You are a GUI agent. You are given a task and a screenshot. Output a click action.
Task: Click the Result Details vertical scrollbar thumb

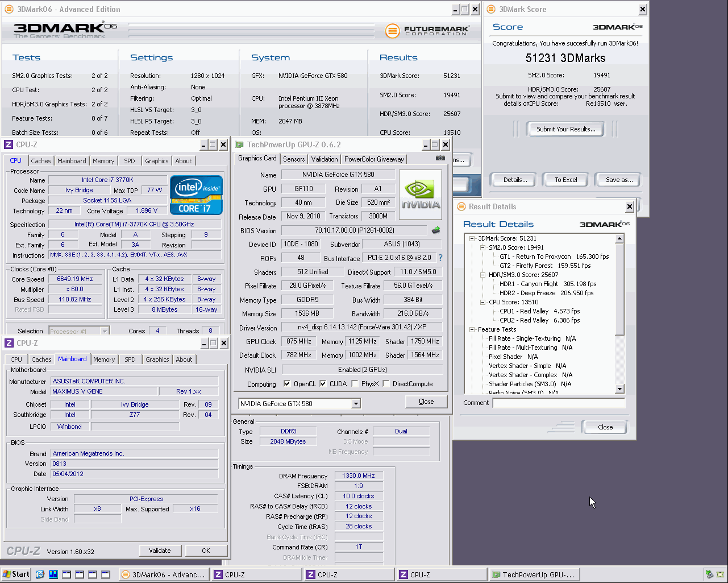620,288
